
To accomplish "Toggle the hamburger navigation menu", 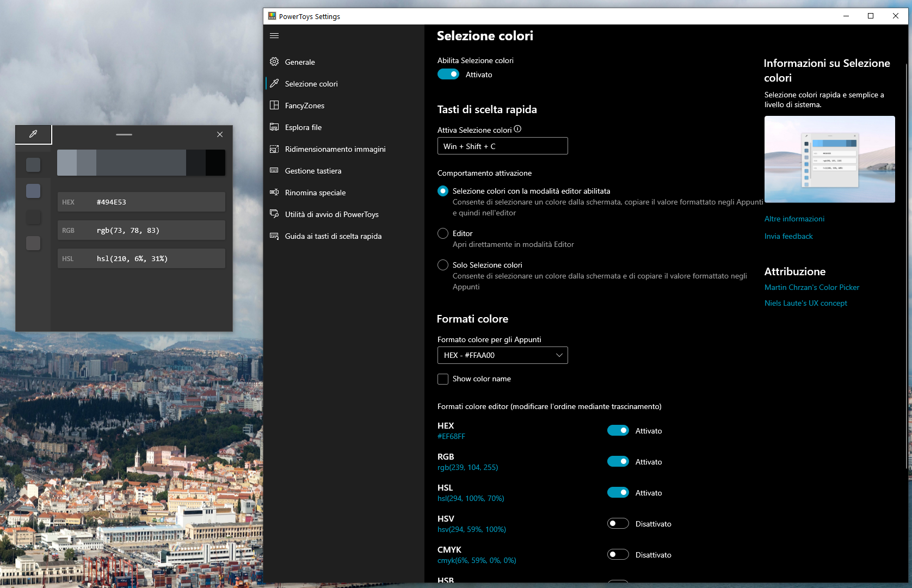I will (274, 35).
